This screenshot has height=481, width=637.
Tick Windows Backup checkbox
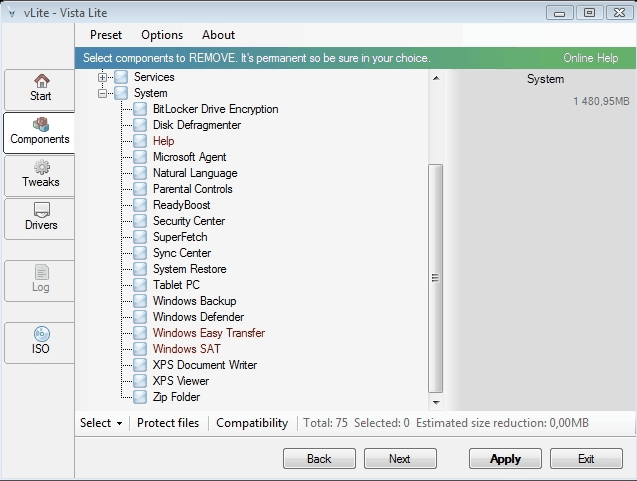pyautogui.click(x=140, y=301)
